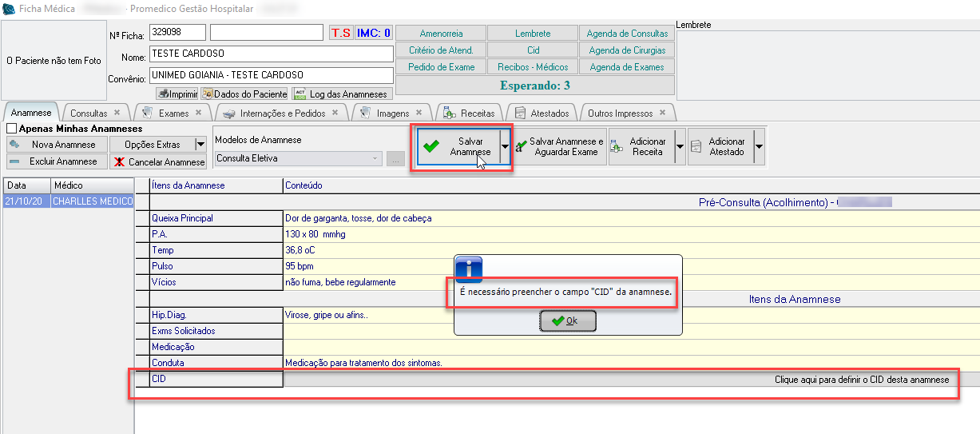
Task: Open Dados do Paciente
Action: [244, 94]
